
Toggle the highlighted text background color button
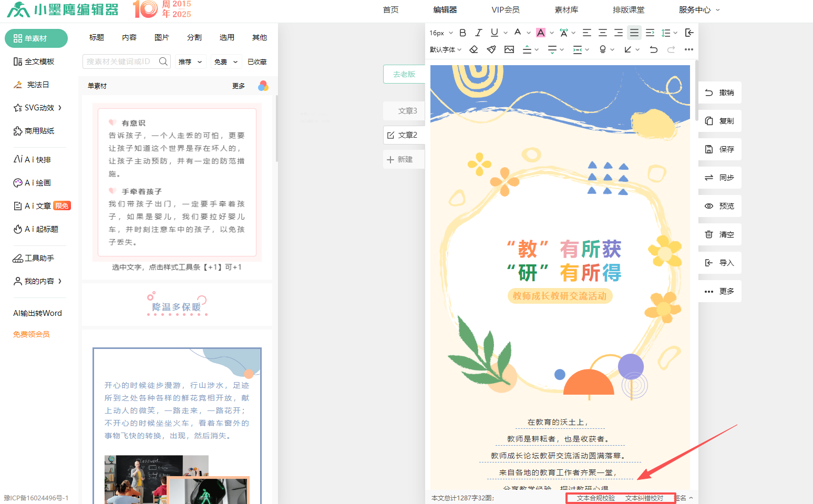coord(540,33)
